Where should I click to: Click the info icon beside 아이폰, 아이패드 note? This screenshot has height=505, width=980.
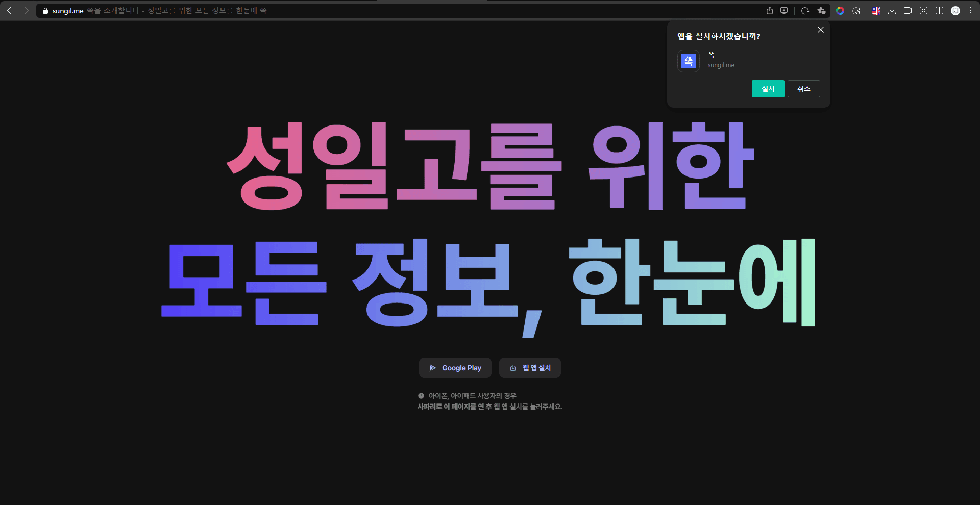(x=421, y=396)
